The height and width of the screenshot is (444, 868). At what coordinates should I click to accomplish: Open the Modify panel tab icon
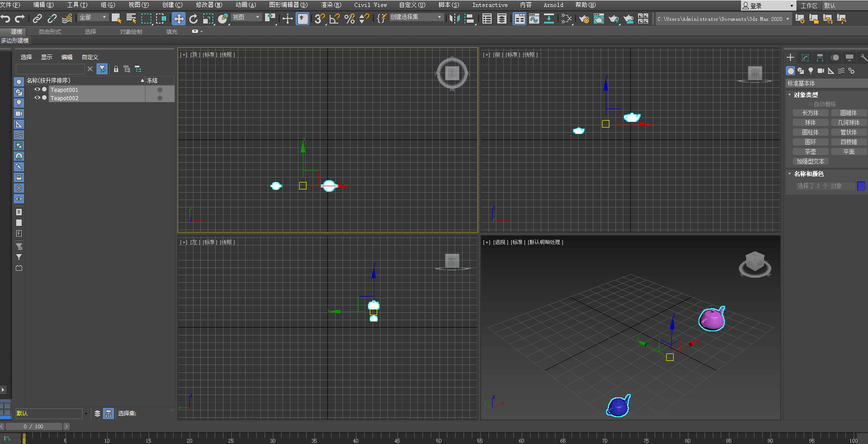(x=805, y=57)
